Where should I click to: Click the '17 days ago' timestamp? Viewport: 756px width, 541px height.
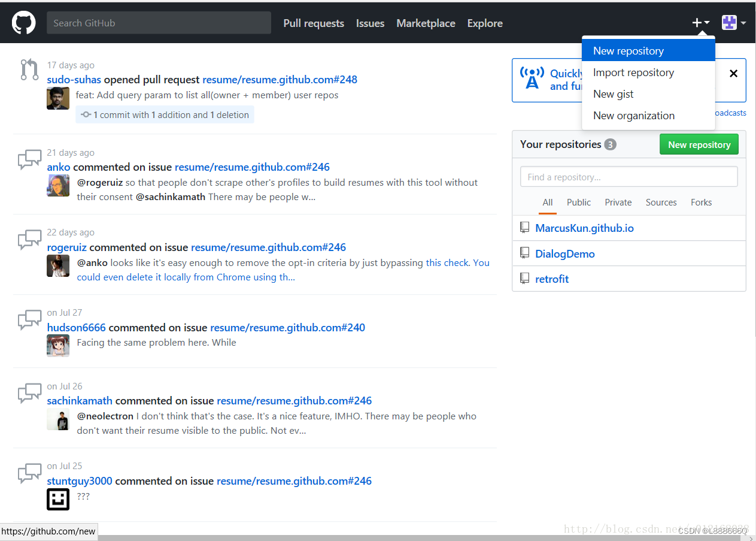(x=71, y=65)
